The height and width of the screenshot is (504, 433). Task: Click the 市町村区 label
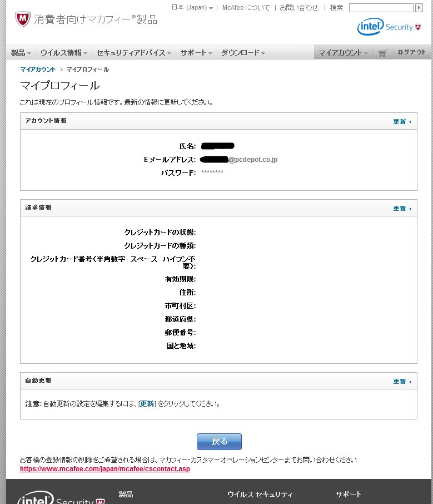pyautogui.click(x=180, y=305)
